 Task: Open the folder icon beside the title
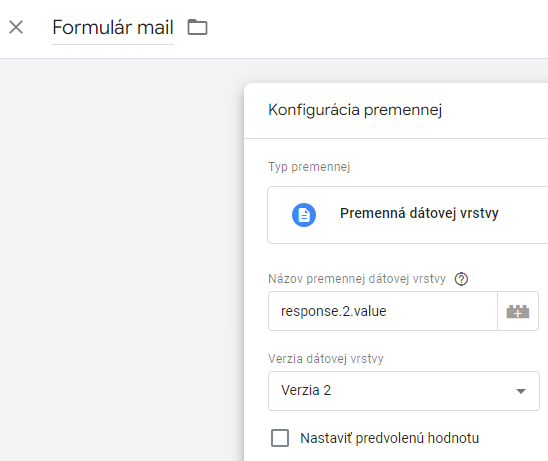click(197, 27)
